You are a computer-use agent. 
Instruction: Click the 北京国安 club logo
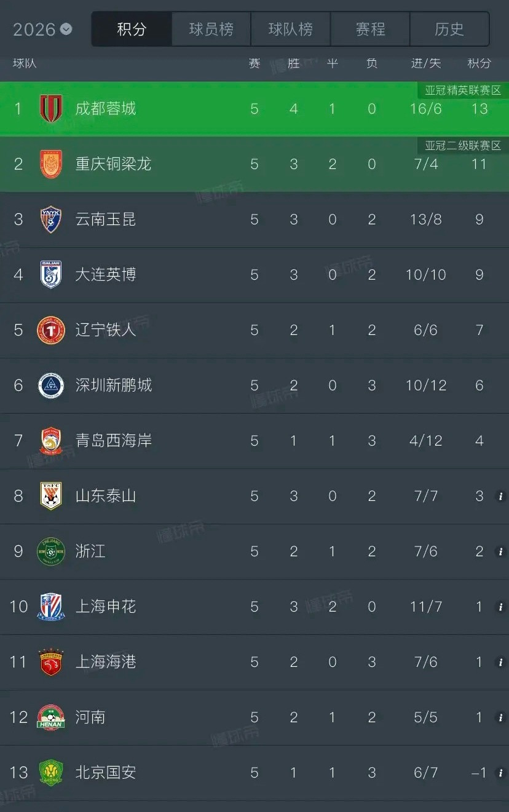(x=51, y=773)
